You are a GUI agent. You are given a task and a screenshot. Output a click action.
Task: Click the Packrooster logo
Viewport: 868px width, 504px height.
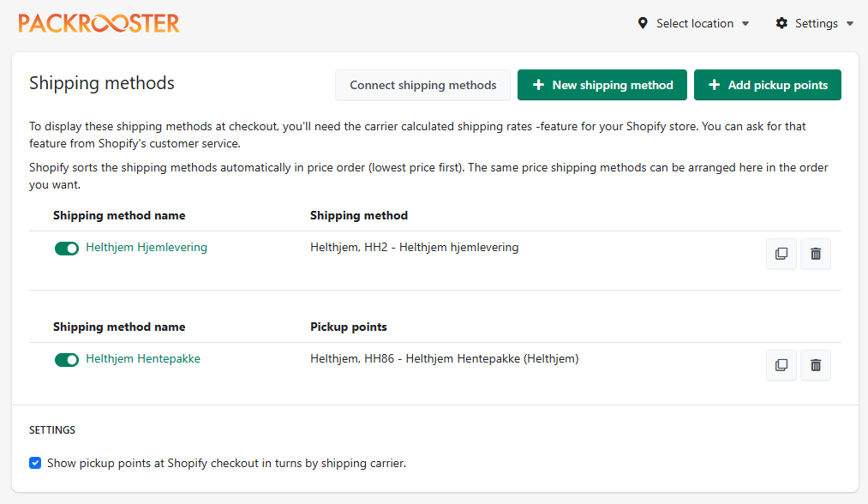(99, 23)
